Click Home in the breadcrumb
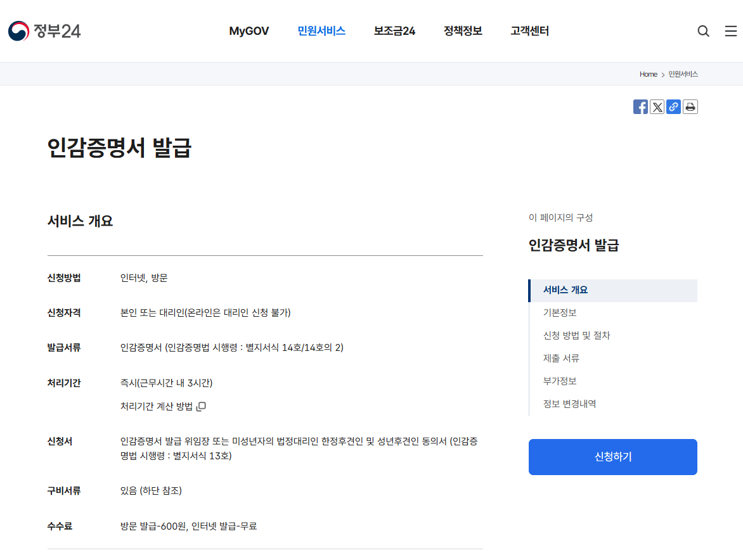The height and width of the screenshot is (560, 743). [649, 74]
